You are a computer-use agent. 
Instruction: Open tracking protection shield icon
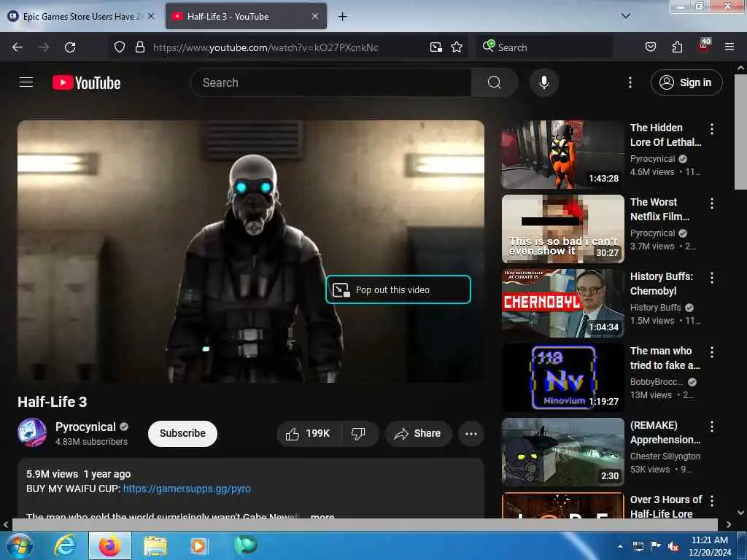point(120,47)
